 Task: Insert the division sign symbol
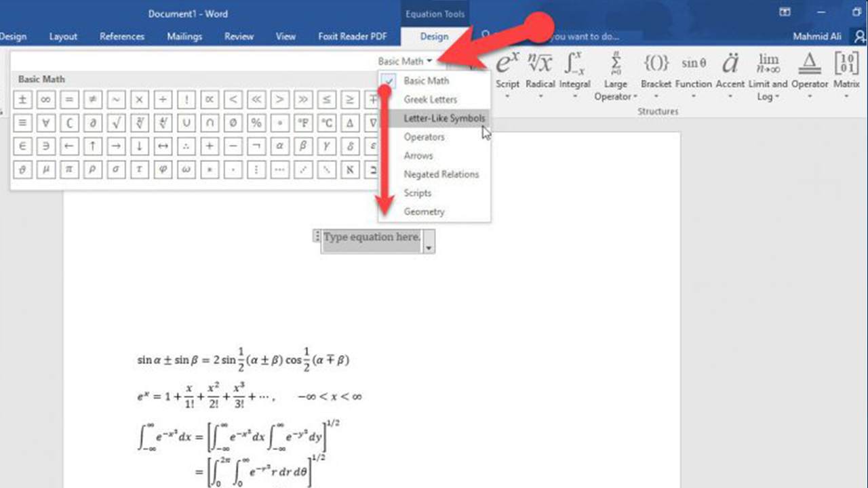(x=162, y=100)
